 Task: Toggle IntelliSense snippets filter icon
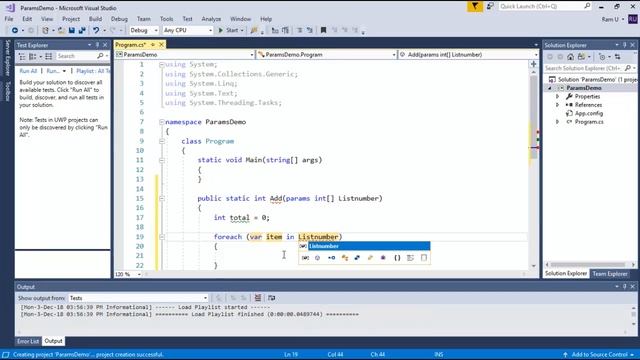click(424, 258)
